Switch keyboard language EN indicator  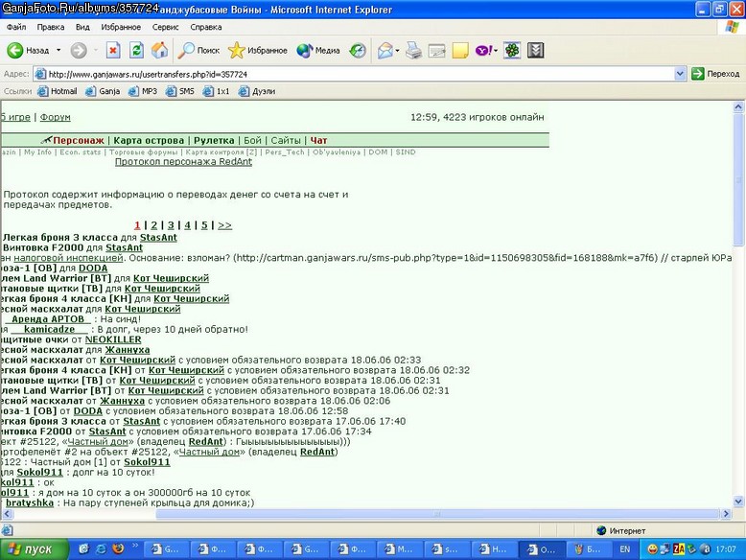click(x=624, y=549)
